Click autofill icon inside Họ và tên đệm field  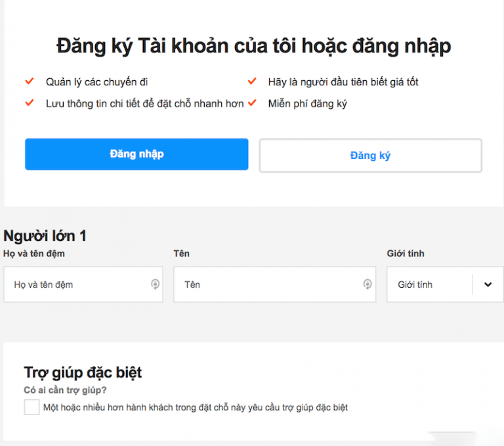(155, 284)
